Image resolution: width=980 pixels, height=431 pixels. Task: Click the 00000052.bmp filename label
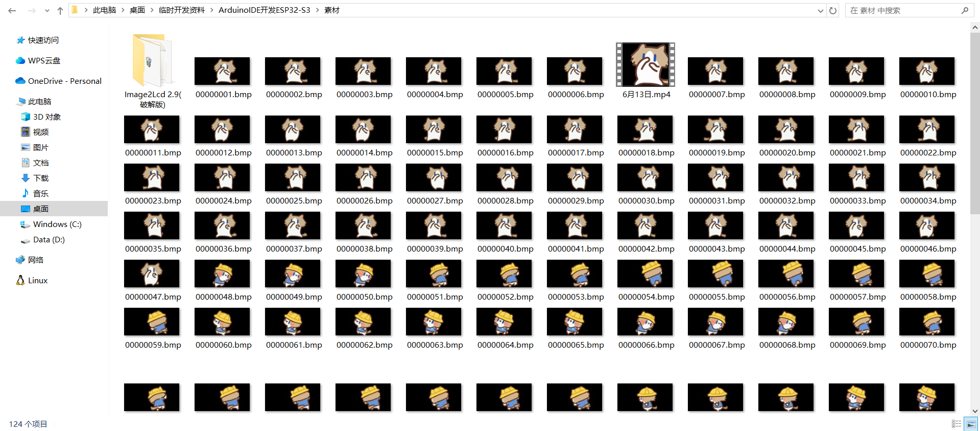[x=506, y=297]
